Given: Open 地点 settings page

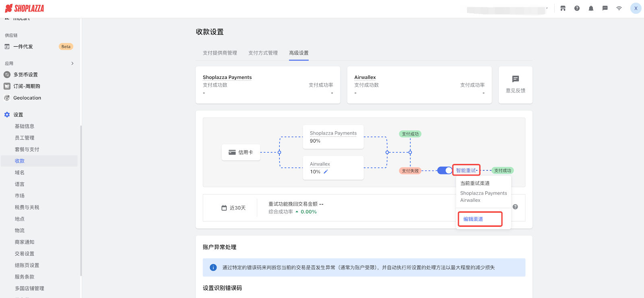Looking at the screenshot, I should point(20,219).
